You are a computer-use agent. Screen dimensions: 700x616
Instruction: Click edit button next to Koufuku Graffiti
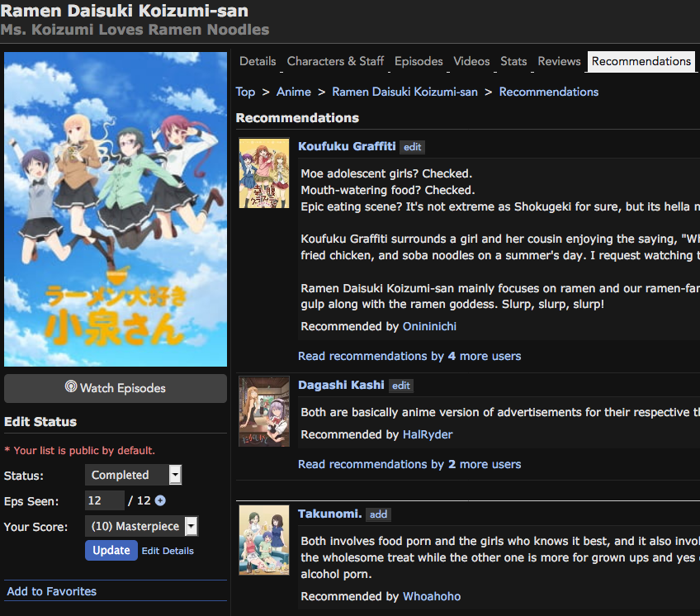point(412,147)
